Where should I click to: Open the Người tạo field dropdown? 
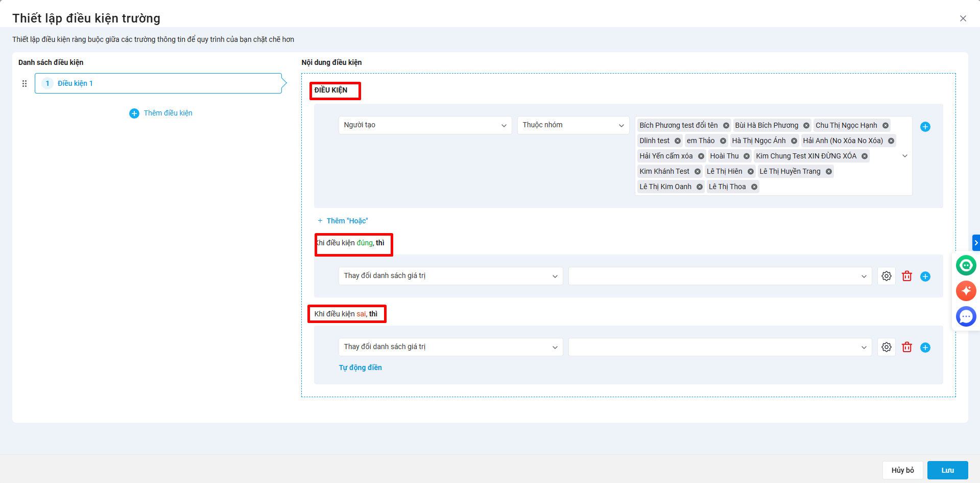(x=425, y=125)
